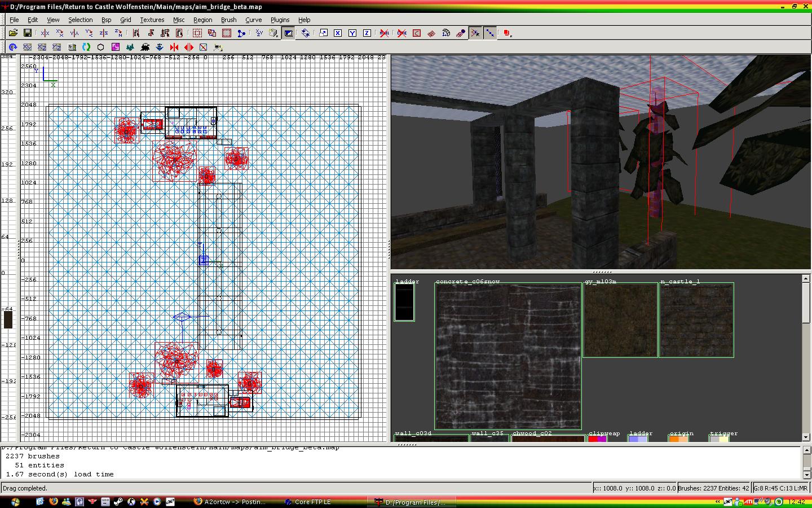The image size is (812, 508).
Task: Toggle the free-scale blue dotted line icon
Action: (490, 33)
